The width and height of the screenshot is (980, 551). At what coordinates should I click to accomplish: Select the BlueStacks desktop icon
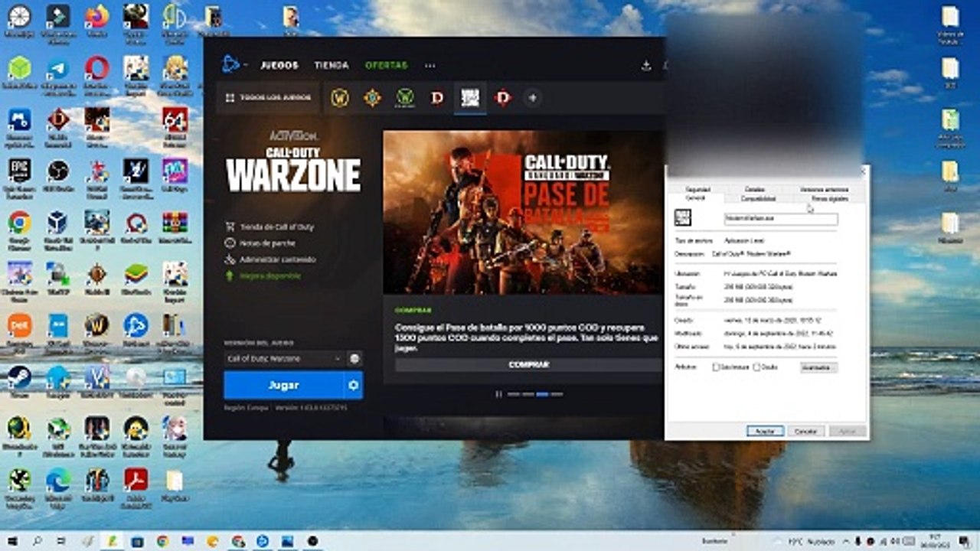(x=136, y=277)
